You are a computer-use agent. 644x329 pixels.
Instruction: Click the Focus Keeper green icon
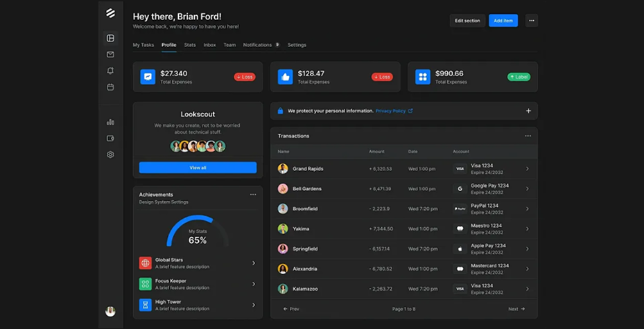pyautogui.click(x=146, y=284)
